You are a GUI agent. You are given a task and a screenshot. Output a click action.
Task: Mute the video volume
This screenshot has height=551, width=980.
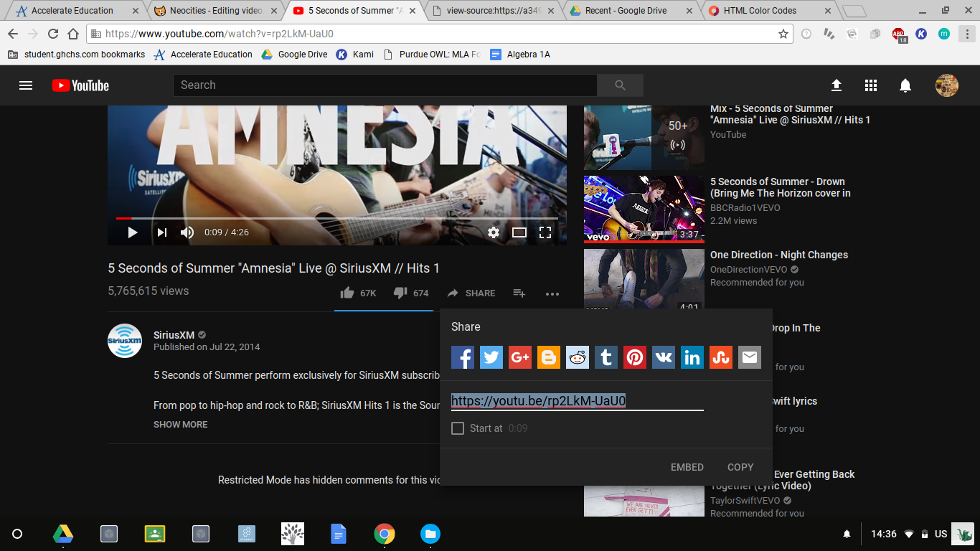pyautogui.click(x=187, y=232)
